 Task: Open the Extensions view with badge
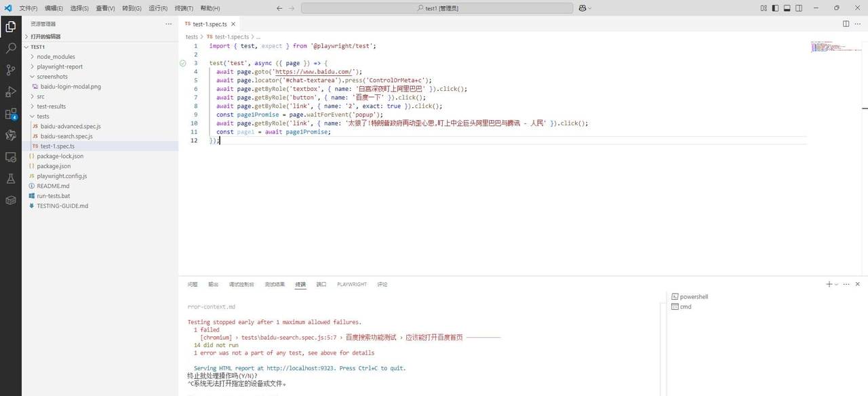[x=11, y=114]
